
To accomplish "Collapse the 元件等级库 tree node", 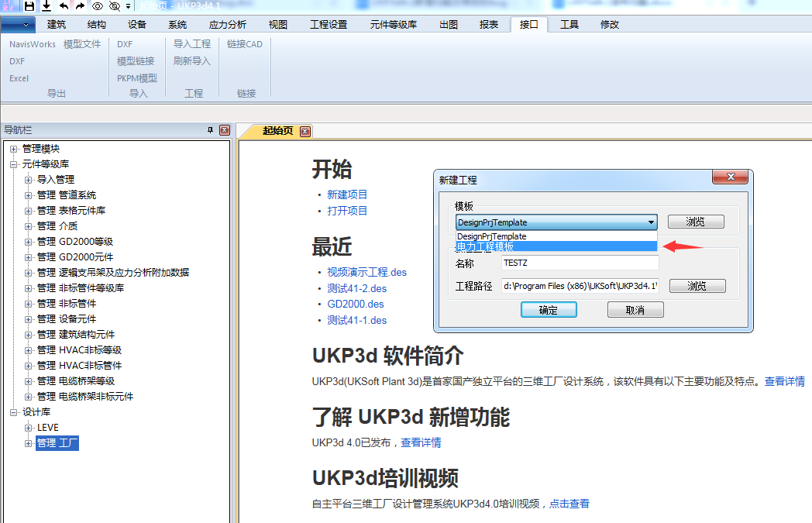I will click(x=13, y=165).
